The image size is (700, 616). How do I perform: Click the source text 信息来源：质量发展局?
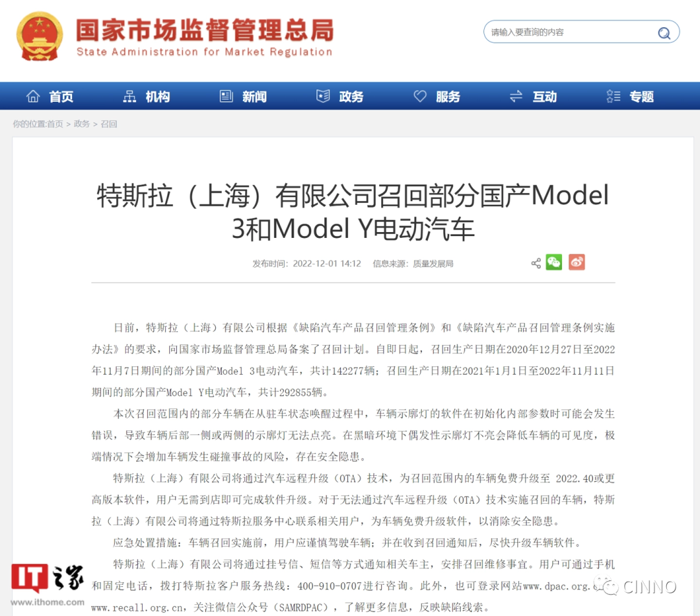tap(413, 263)
